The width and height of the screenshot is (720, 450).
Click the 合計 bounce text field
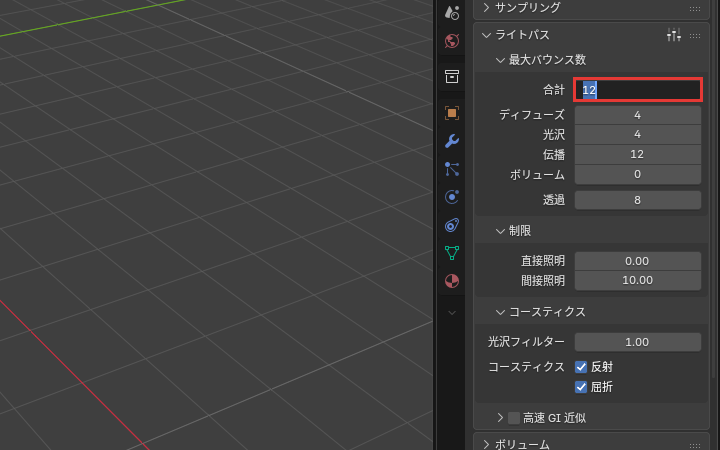(638, 90)
